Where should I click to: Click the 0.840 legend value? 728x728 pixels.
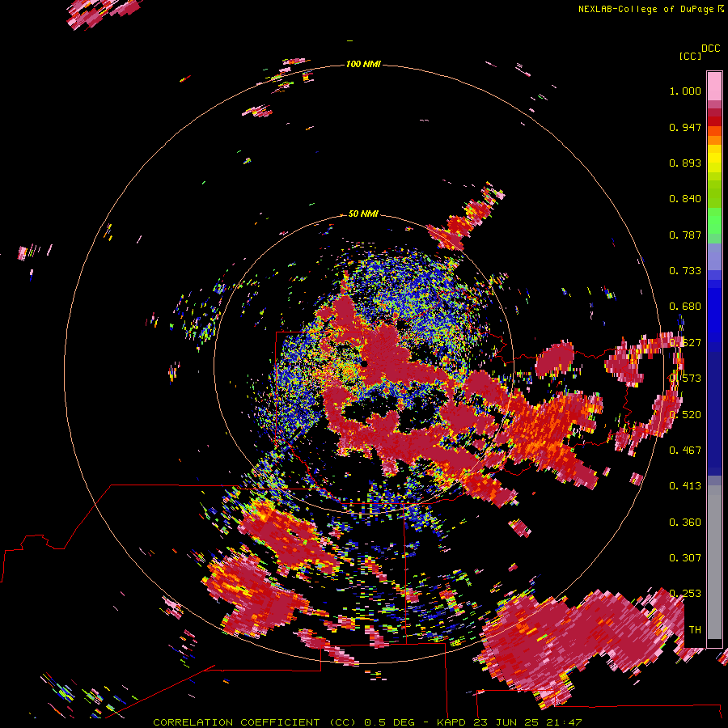pos(685,199)
